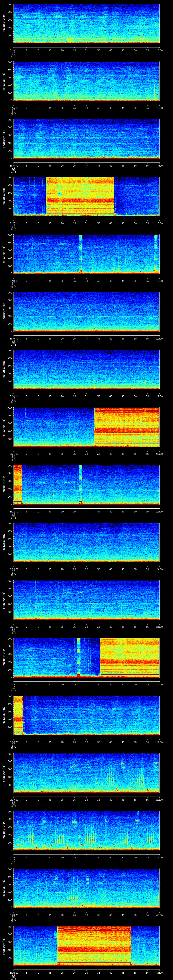Open the 8:20:00 spectrogram panel
173x980 pixels.
tap(86, 369)
